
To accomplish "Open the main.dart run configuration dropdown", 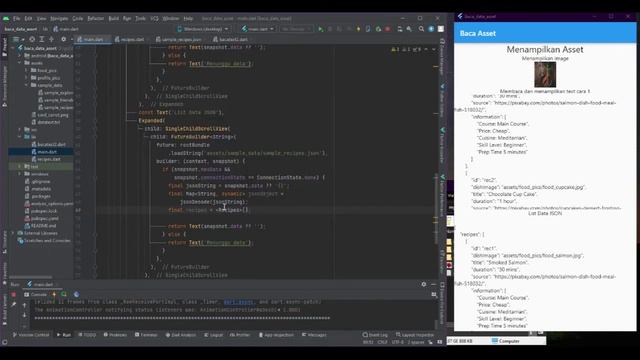I will click(x=258, y=29).
